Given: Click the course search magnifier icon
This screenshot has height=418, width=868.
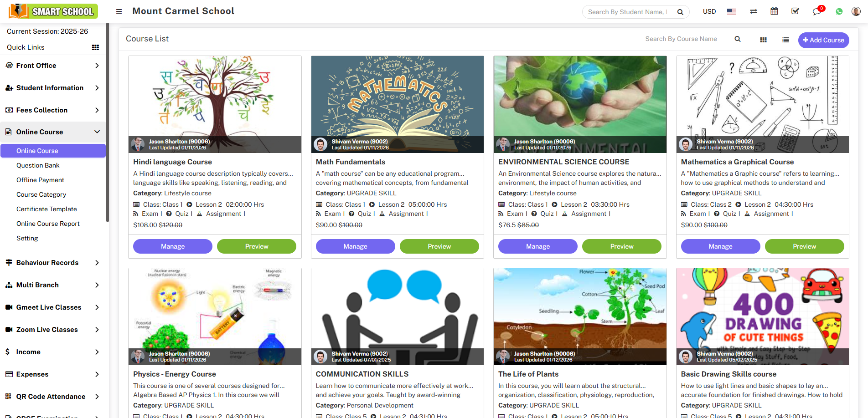Looking at the screenshot, I should pos(737,39).
